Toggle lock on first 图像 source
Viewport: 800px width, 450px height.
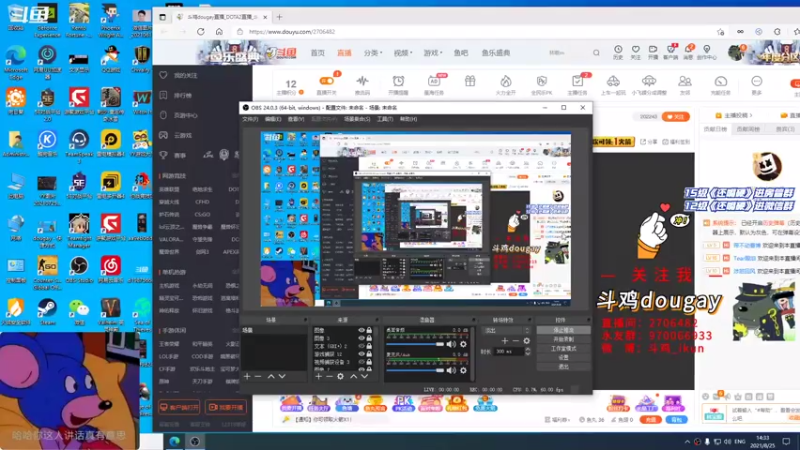click(x=369, y=330)
